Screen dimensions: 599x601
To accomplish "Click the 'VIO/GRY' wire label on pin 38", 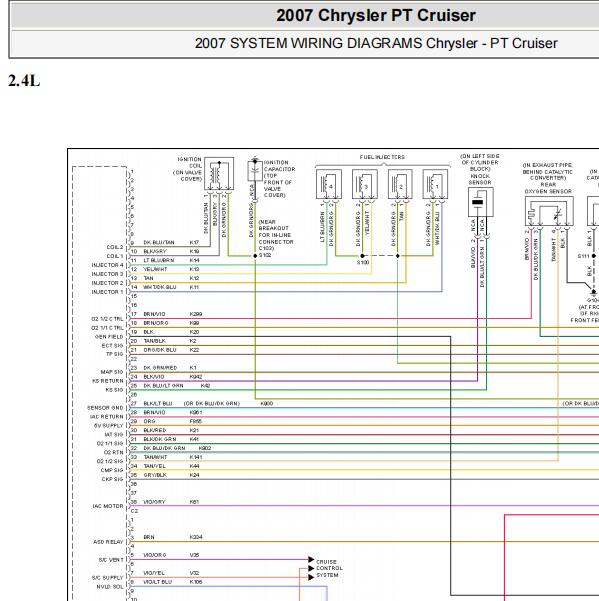I will 154,502.
